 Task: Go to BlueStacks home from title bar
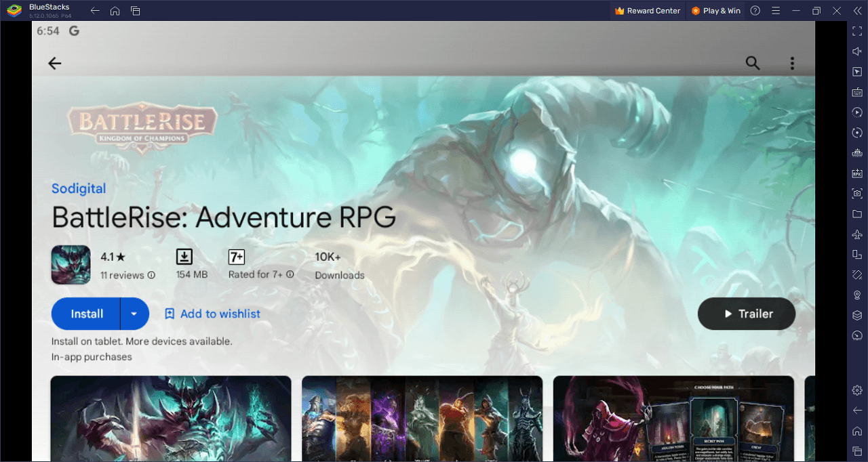tap(115, 11)
